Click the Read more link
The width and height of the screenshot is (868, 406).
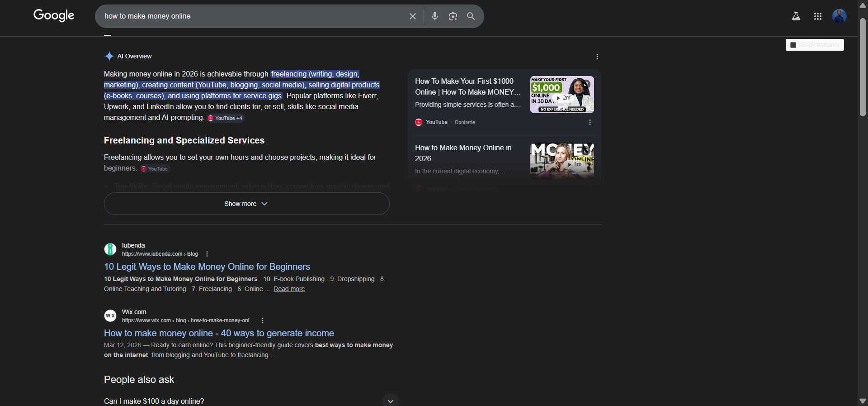pos(289,289)
